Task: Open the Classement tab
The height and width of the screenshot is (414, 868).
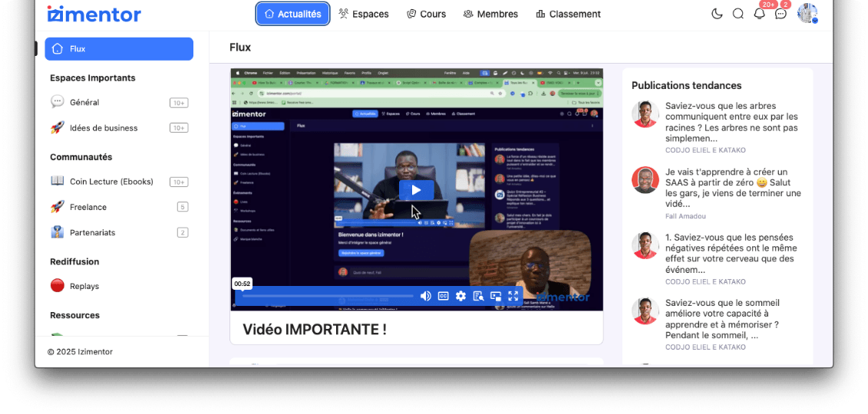Action: click(568, 14)
